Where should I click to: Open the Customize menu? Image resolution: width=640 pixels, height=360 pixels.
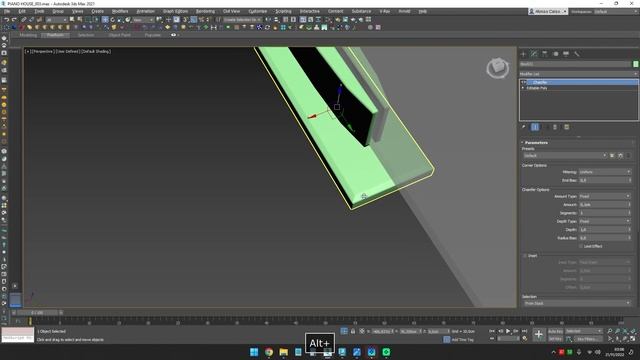258,11
